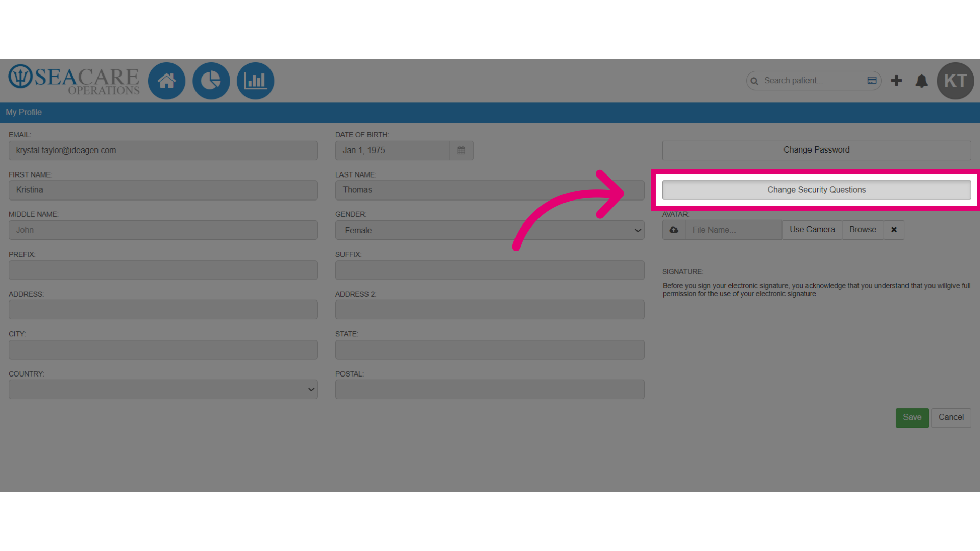Click the Email input field
The height and width of the screenshot is (551, 980).
click(163, 151)
